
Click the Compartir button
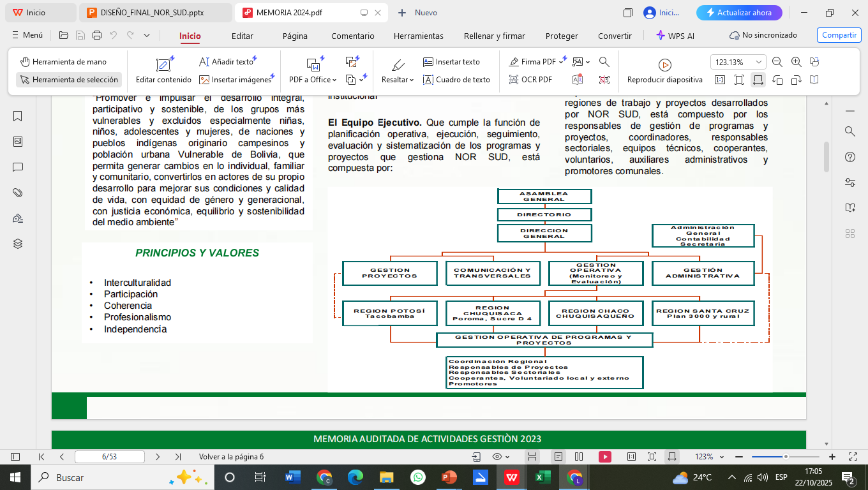coord(838,35)
